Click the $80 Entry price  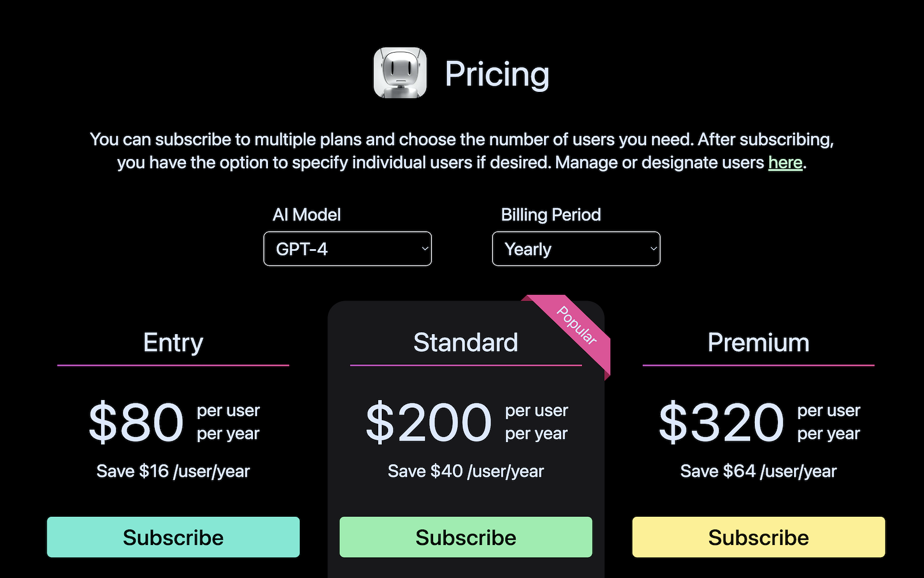coord(136,423)
